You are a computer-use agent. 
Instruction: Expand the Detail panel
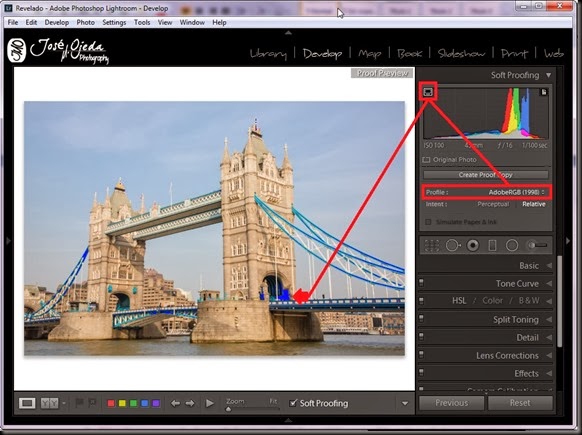click(549, 337)
